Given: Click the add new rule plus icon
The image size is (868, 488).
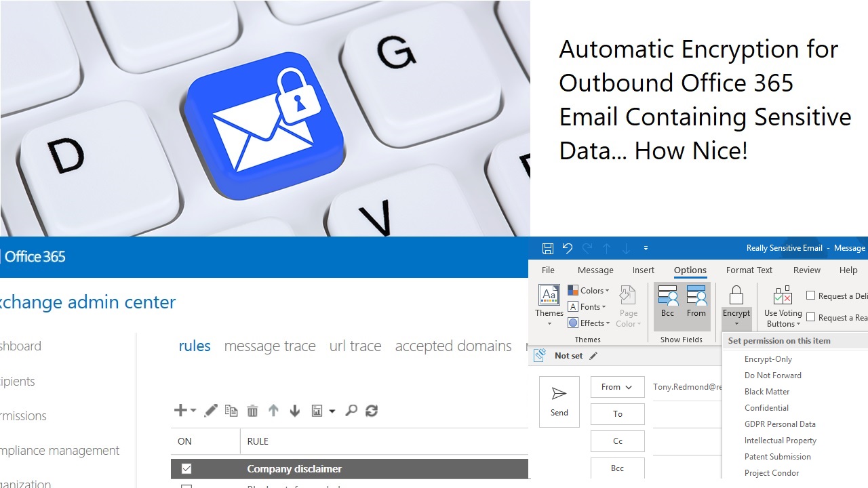Looking at the screenshot, I should [180, 410].
